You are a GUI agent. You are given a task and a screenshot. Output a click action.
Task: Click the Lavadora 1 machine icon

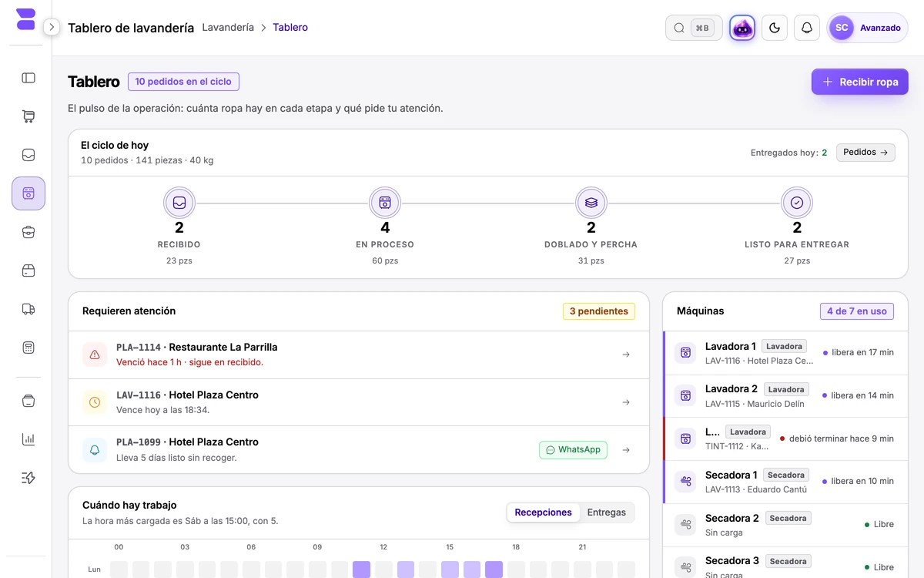685,353
